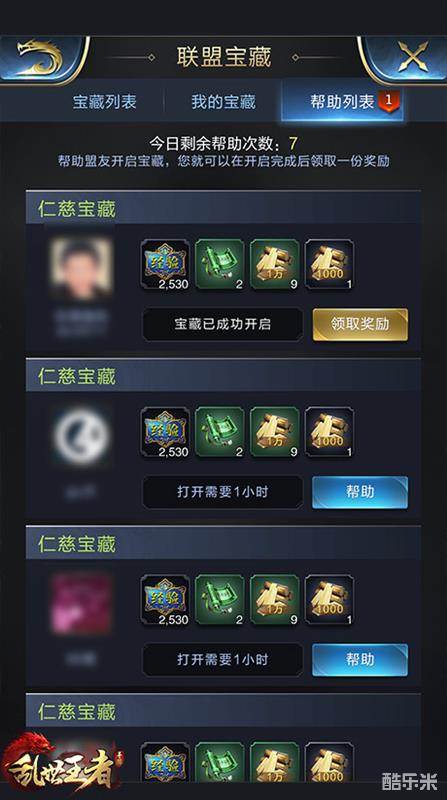
Task: Switch to the 宝藏列表 tab
Action: click(105, 102)
